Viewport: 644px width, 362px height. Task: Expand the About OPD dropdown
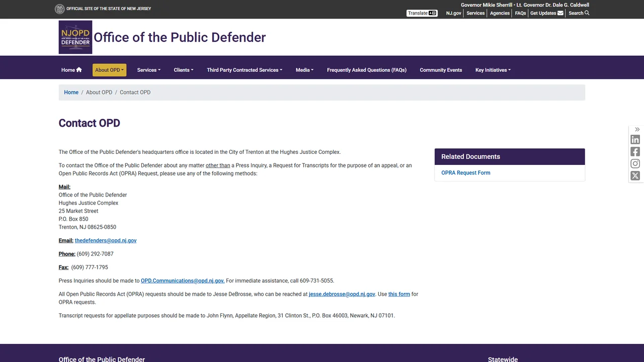[109, 70]
